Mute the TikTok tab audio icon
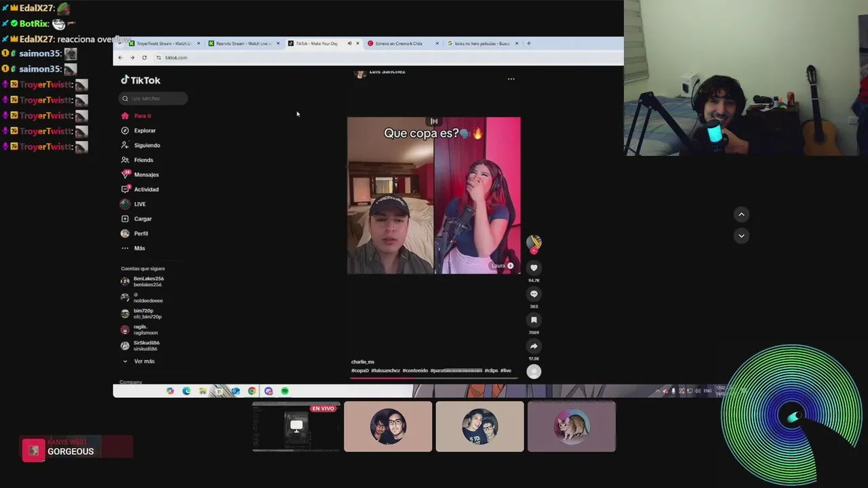The height and width of the screenshot is (488, 868). pyautogui.click(x=350, y=43)
